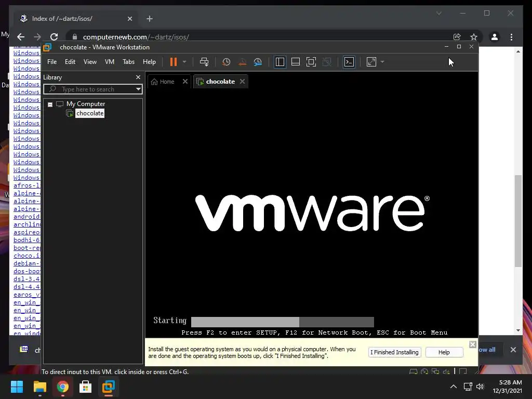The width and height of the screenshot is (532, 399).
Task: Take a snapshot of this virtual machine
Action: (226, 62)
